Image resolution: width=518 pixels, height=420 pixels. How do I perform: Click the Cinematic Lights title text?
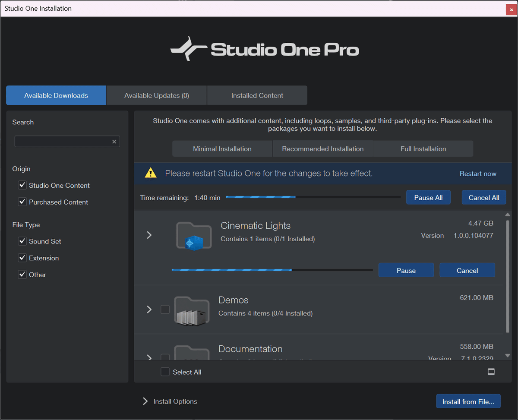[x=256, y=225]
